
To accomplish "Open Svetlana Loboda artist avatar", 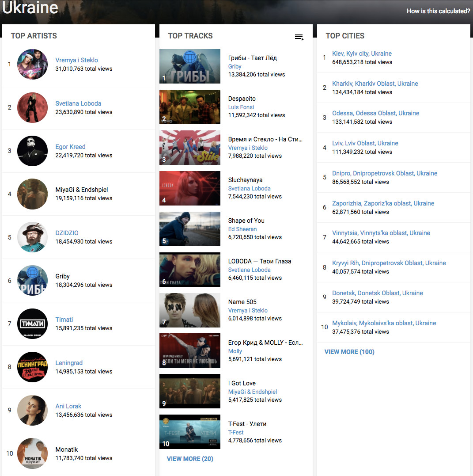I will 33,107.
